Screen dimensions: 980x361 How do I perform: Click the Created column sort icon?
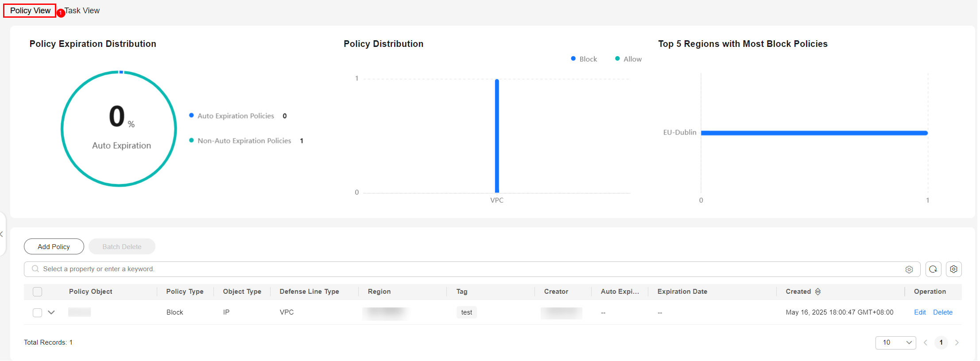pos(818,292)
